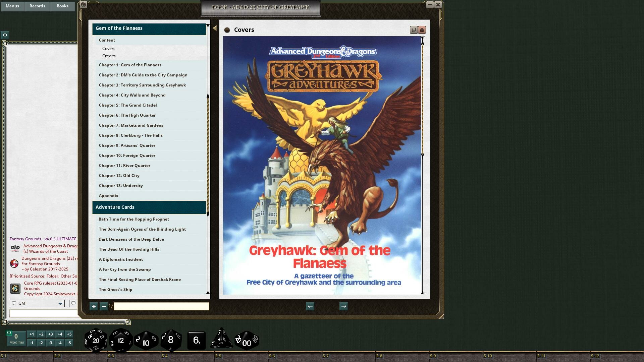Collapse the Adventure Cards section header
The height and width of the screenshot is (362, 644).
pos(149,207)
